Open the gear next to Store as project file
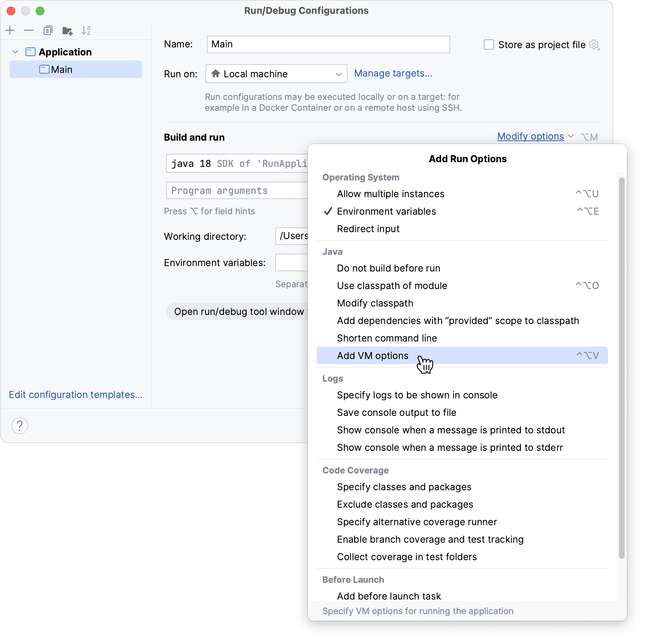 pyautogui.click(x=594, y=45)
